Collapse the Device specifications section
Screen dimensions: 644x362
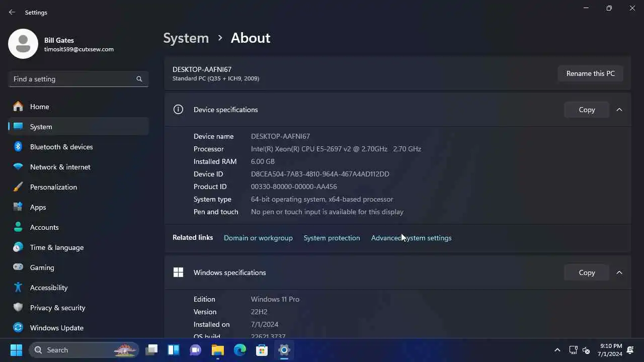point(619,110)
